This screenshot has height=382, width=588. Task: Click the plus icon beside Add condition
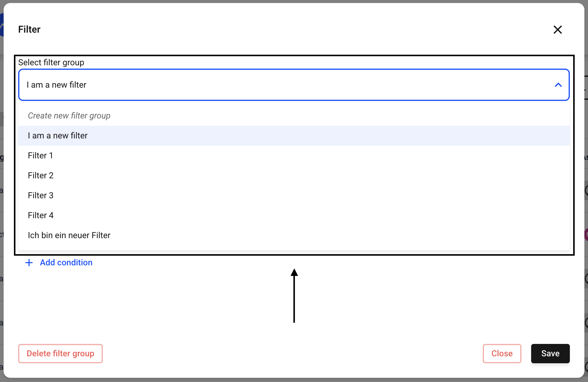click(x=29, y=263)
